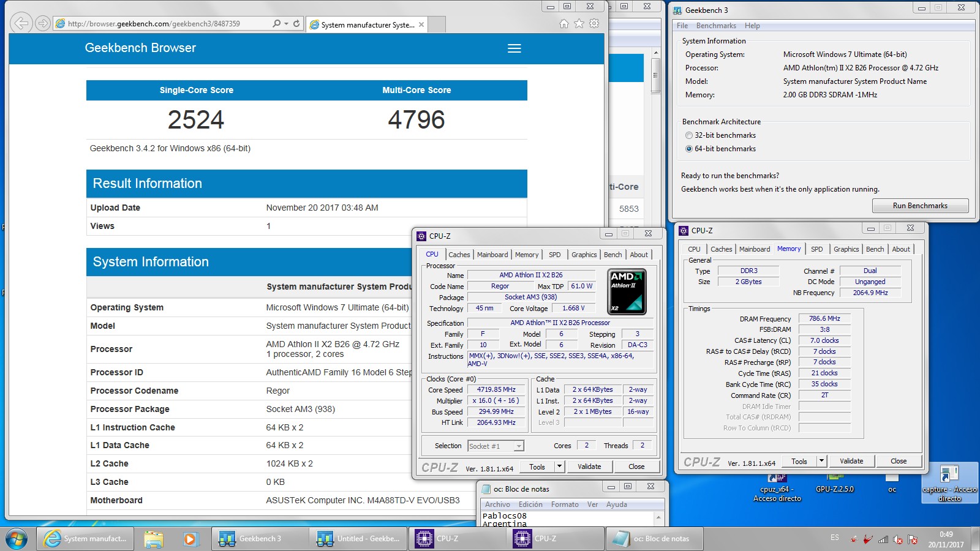
Task: Click the AMD Athlon II logo in CPU-Z
Action: point(627,291)
